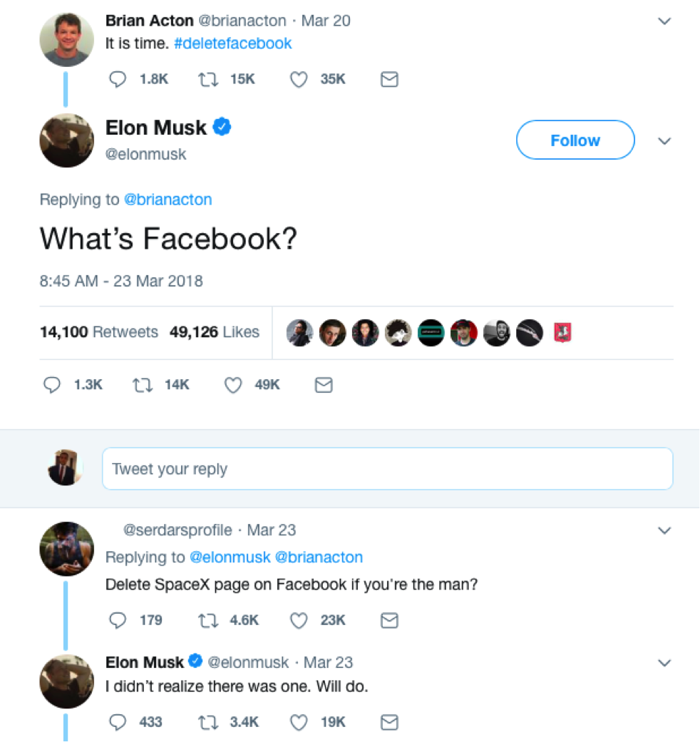View the 49,126 Likes list
Screen dimensions: 700x742
(x=214, y=332)
